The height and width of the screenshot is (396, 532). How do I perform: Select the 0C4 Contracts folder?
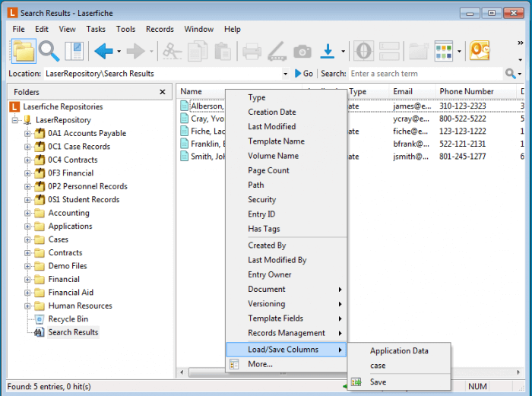pyautogui.click(x=73, y=160)
